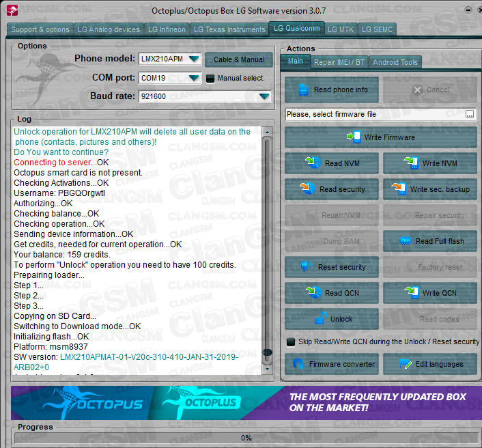Click log line 'Octopus smart card is not present.'
This screenshot has height=448, width=482.
[78, 173]
